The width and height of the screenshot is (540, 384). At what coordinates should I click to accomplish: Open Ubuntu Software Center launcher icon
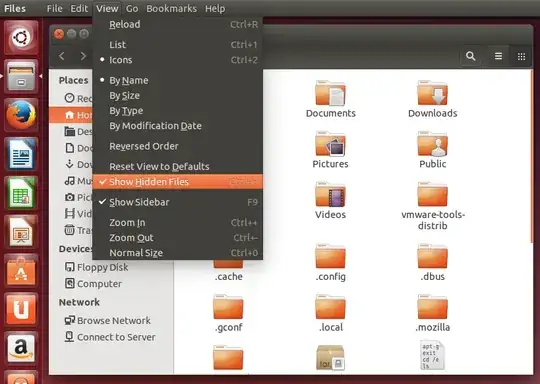tap(21, 271)
